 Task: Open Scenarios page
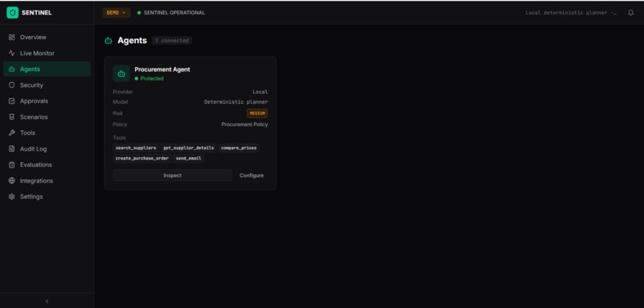click(47, 116)
